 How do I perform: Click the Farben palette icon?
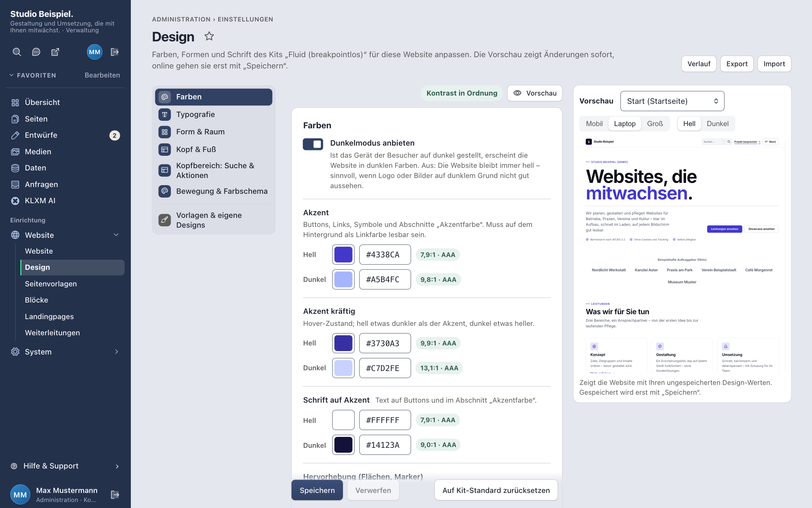(x=165, y=97)
